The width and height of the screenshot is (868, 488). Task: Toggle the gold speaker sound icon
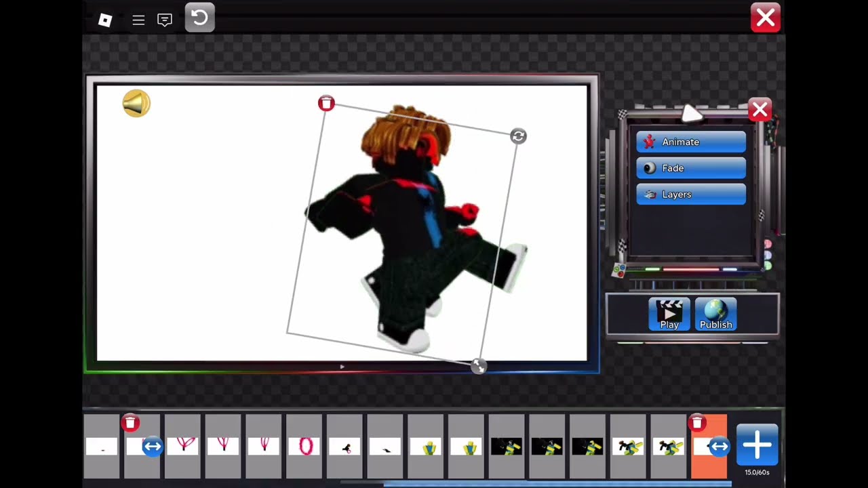click(x=136, y=104)
